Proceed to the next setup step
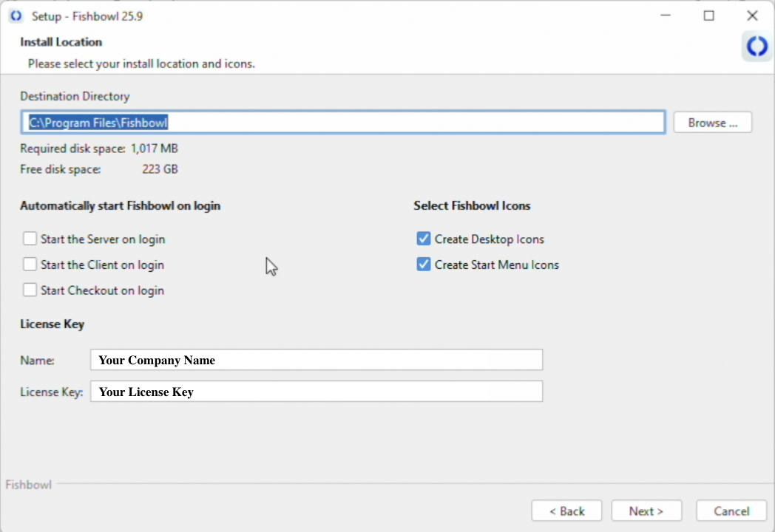 click(646, 511)
